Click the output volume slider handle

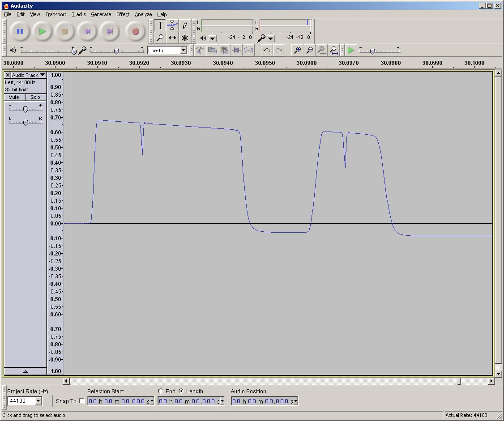[x=74, y=51]
